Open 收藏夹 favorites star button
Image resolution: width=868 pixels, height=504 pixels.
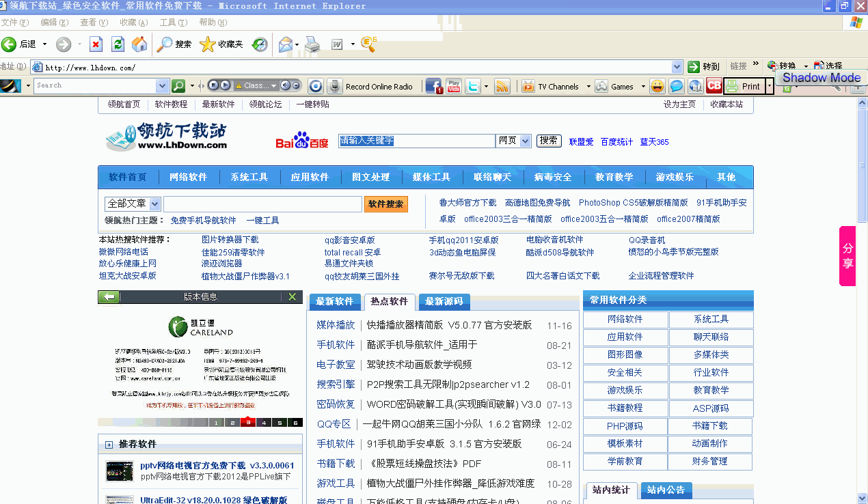click(x=221, y=44)
